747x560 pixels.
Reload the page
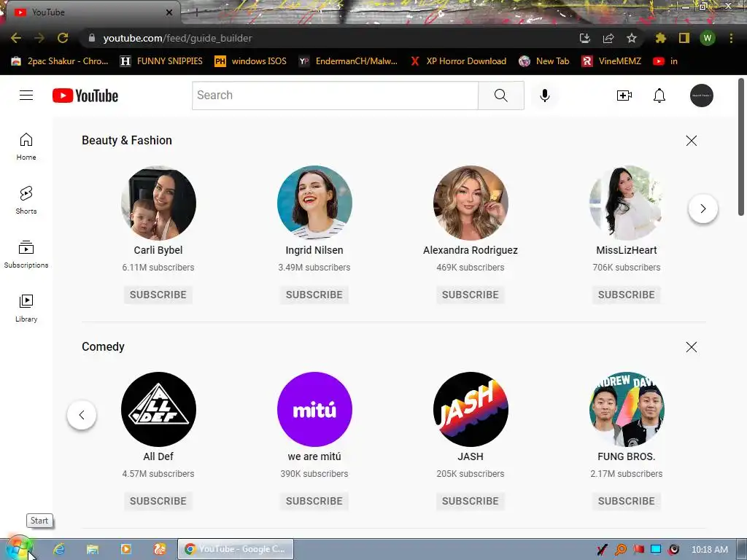[63, 38]
